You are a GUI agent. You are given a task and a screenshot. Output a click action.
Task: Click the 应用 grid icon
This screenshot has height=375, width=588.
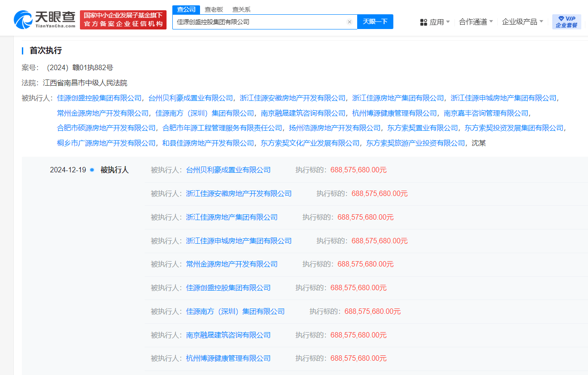(x=424, y=22)
